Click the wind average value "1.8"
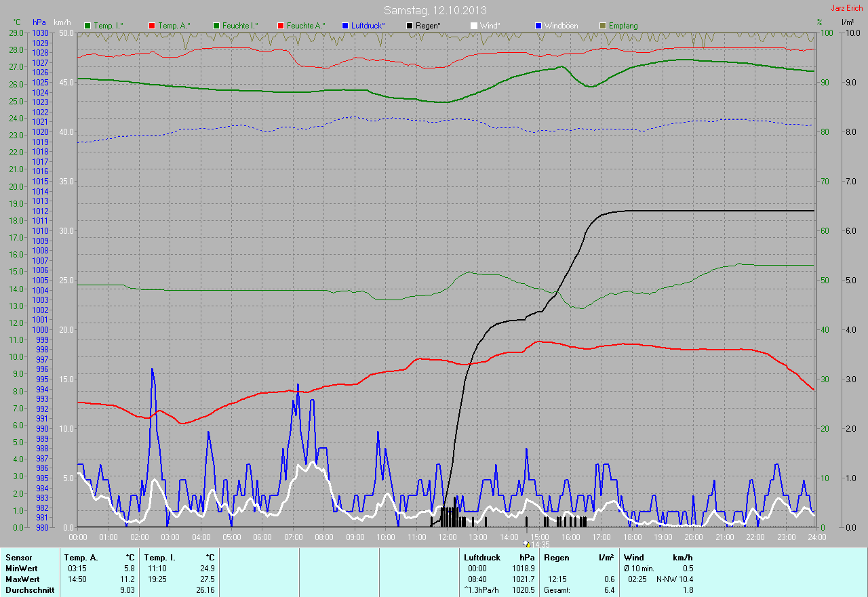This screenshot has width=868, height=597. 688,590
